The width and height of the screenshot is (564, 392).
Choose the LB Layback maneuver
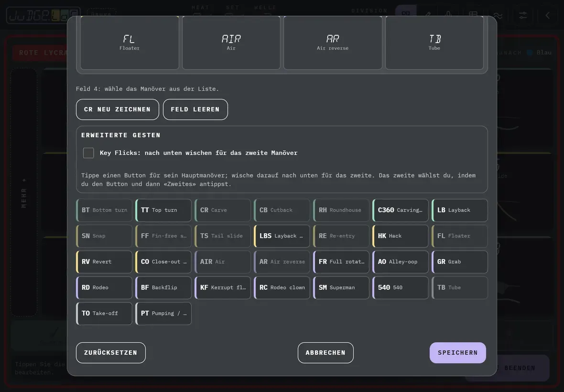pos(460,210)
